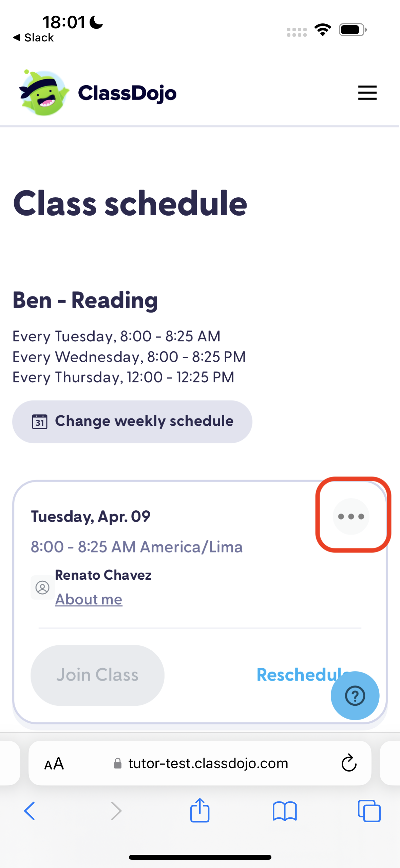This screenshot has height=868, width=400.
Task: Reload the page using the refresh icon
Action: (349, 763)
